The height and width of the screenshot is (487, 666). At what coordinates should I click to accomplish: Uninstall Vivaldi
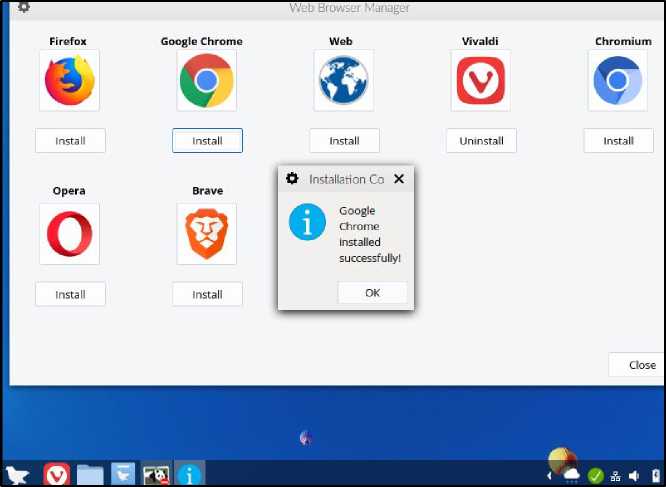[x=481, y=141]
